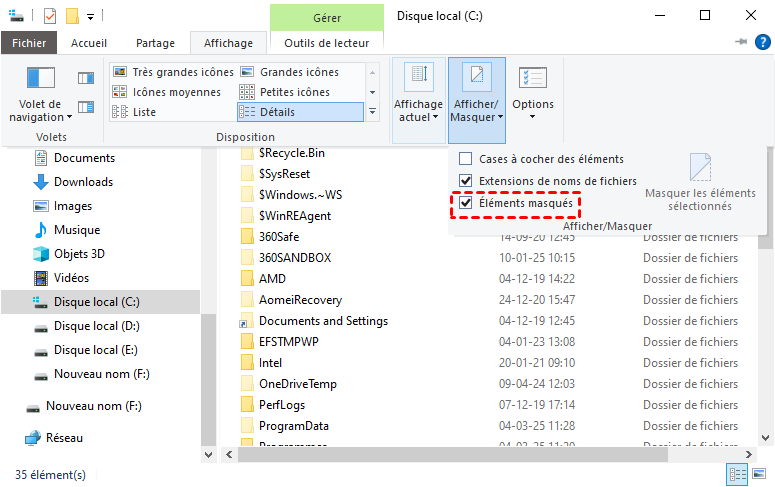Enable Cases à cocher des éléments checkbox
This screenshot has width=775, height=487.
[x=466, y=159]
